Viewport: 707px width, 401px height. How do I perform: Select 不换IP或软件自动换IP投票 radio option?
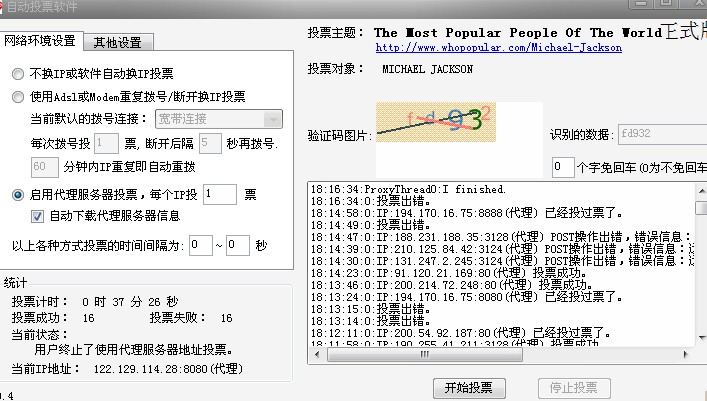click(20, 74)
